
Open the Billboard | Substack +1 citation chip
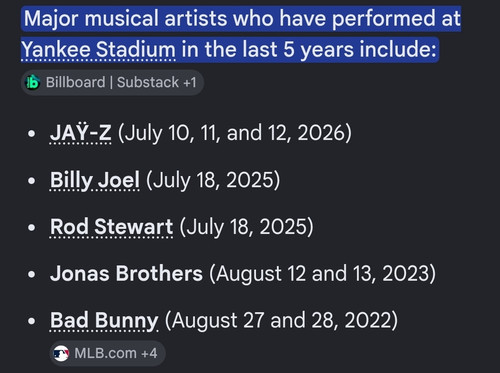(x=112, y=83)
